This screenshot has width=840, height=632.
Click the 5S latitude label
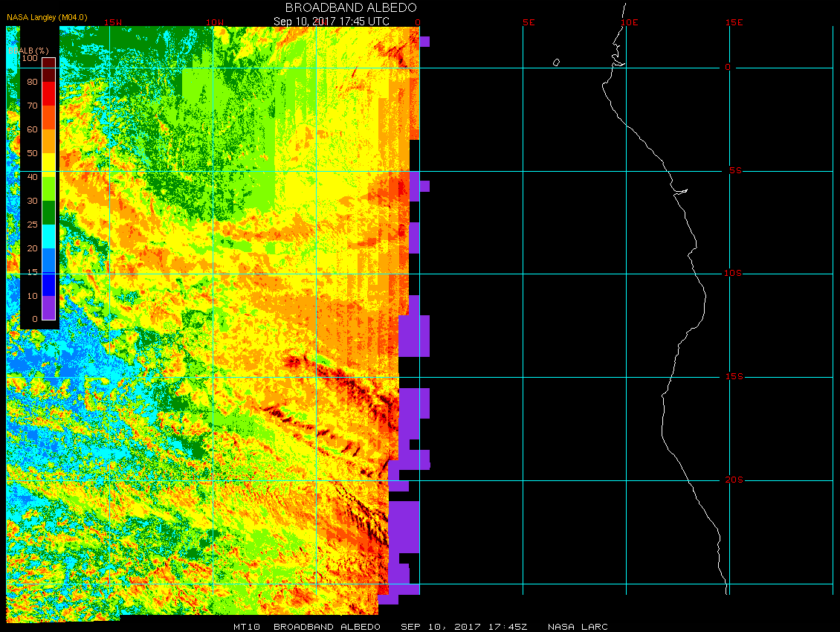tap(735, 170)
